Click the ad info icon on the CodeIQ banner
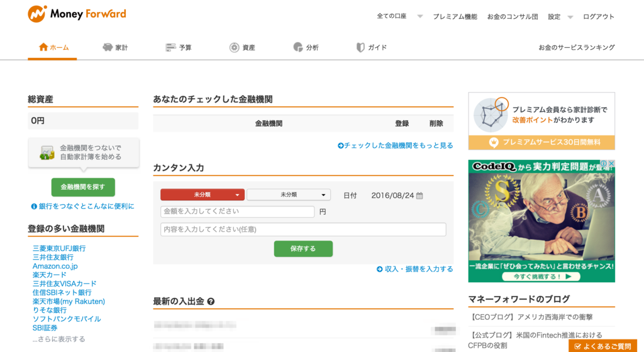 tap(604, 164)
